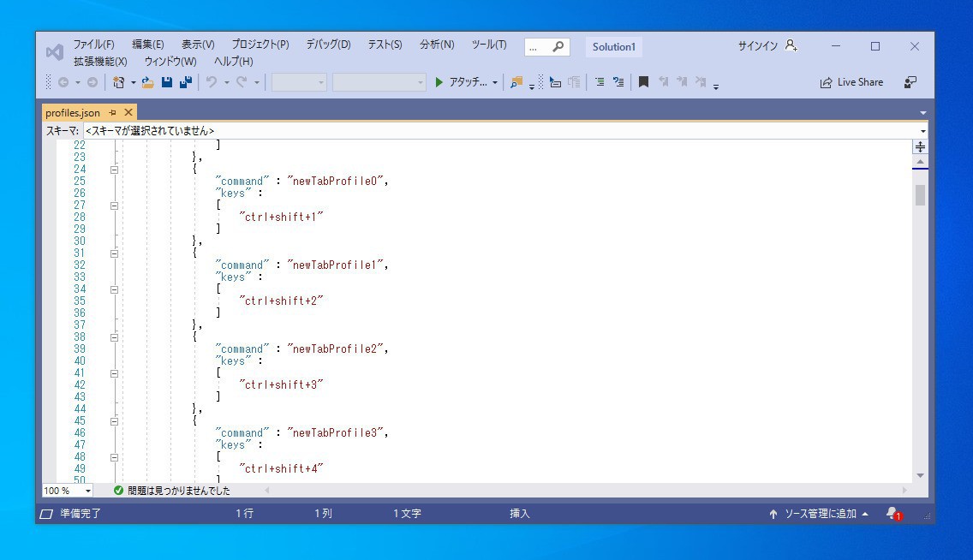Viewport: 973px width, 560px height.
Task: Click the search magnifier icon
Action: click(x=558, y=46)
